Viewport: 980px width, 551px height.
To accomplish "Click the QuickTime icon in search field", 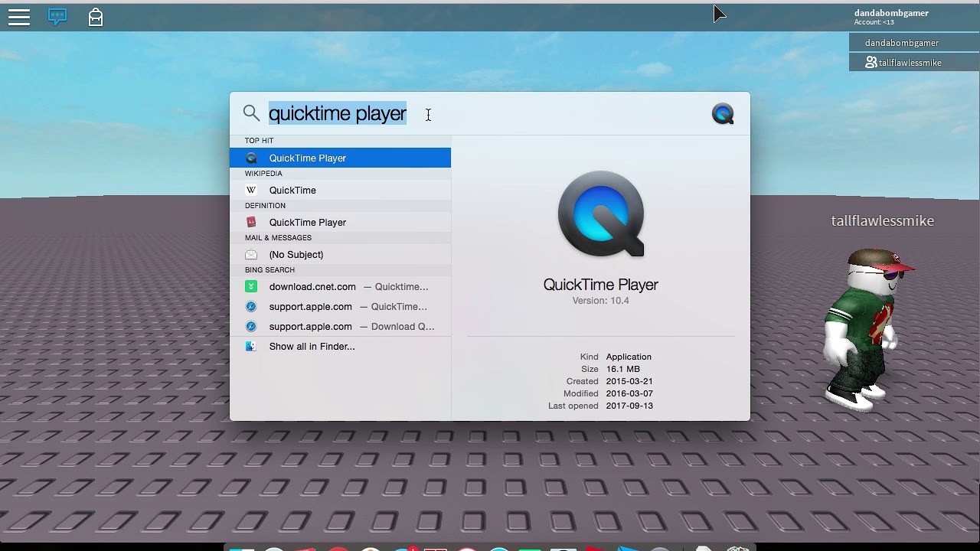I will click(x=723, y=114).
